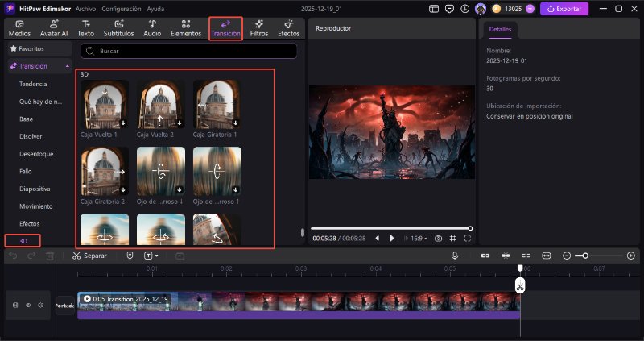The width and height of the screenshot is (644, 341).
Task: Click the timeline zoom slider handle
Action: 585,256
